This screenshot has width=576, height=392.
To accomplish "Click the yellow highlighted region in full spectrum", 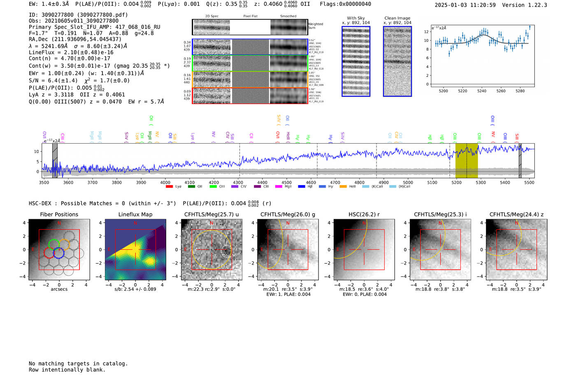I will 467,161.
